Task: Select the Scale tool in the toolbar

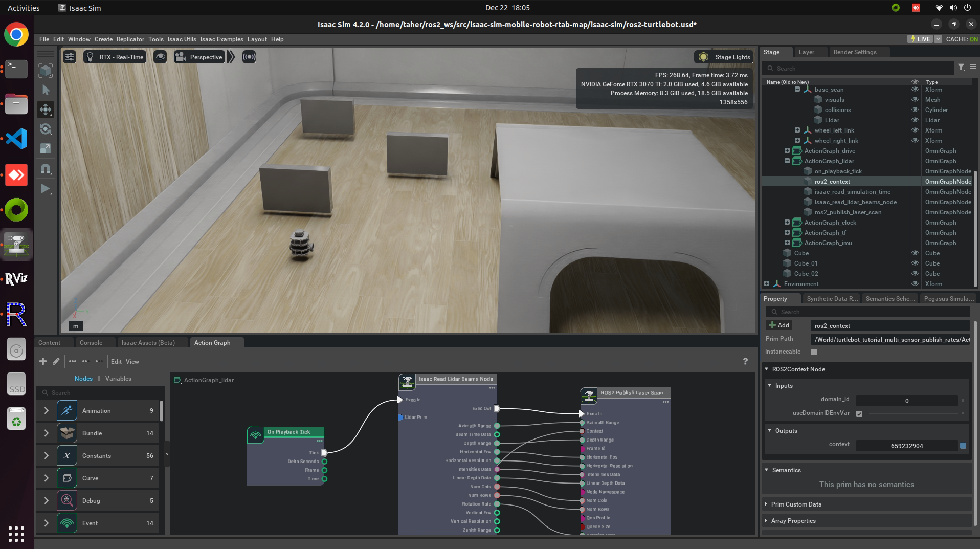Action: coord(46,148)
